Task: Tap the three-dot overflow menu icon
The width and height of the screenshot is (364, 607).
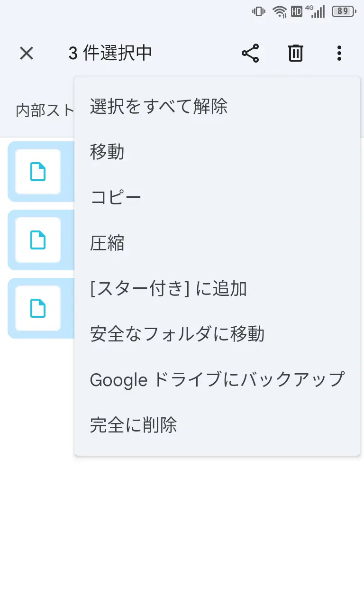Action: point(339,53)
